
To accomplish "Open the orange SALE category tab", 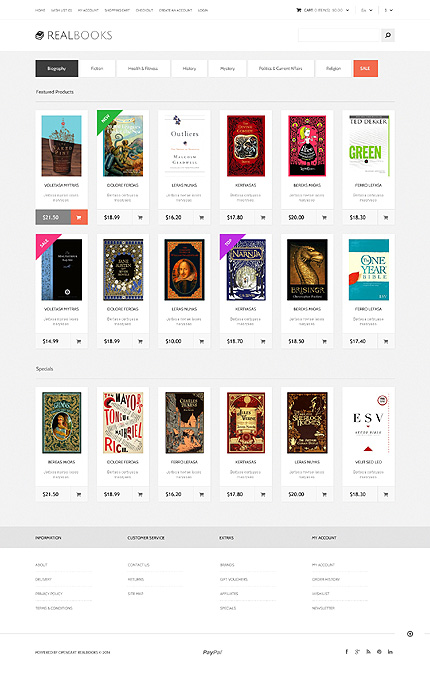I will click(x=365, y=68).
